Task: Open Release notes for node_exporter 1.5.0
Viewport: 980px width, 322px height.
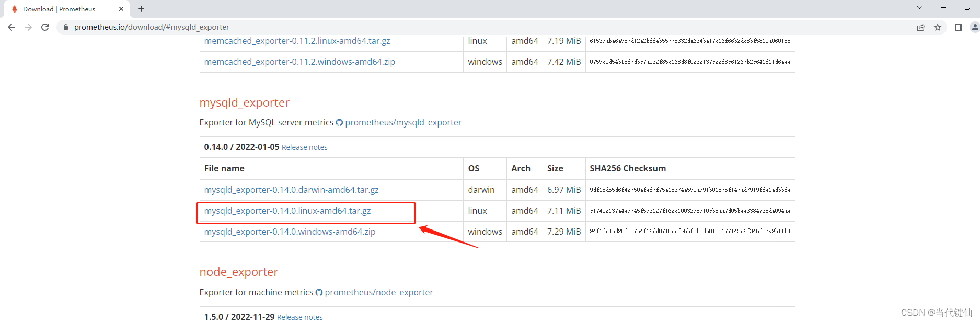Action: coord(300,317)
